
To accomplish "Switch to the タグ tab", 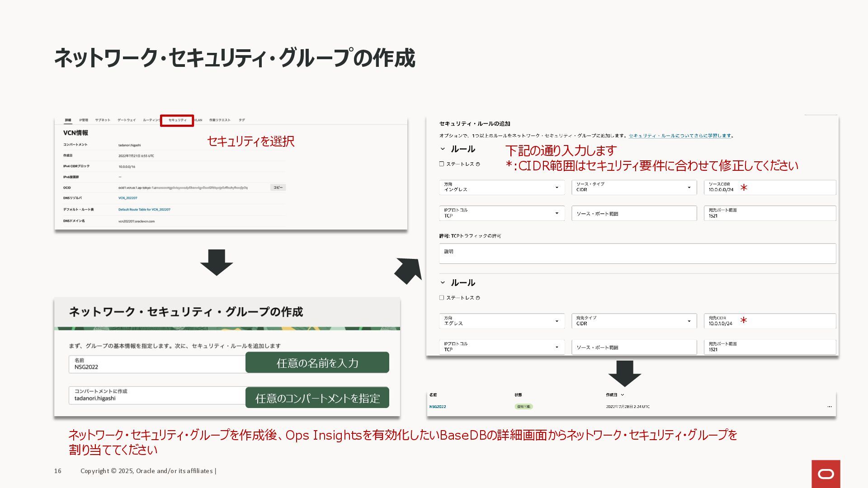I will pos(242,120).
